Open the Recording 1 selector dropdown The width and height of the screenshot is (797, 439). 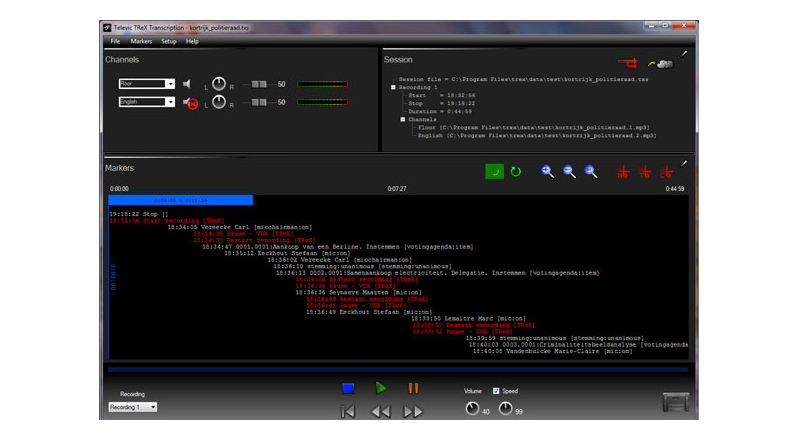click(x=153, y=407)
